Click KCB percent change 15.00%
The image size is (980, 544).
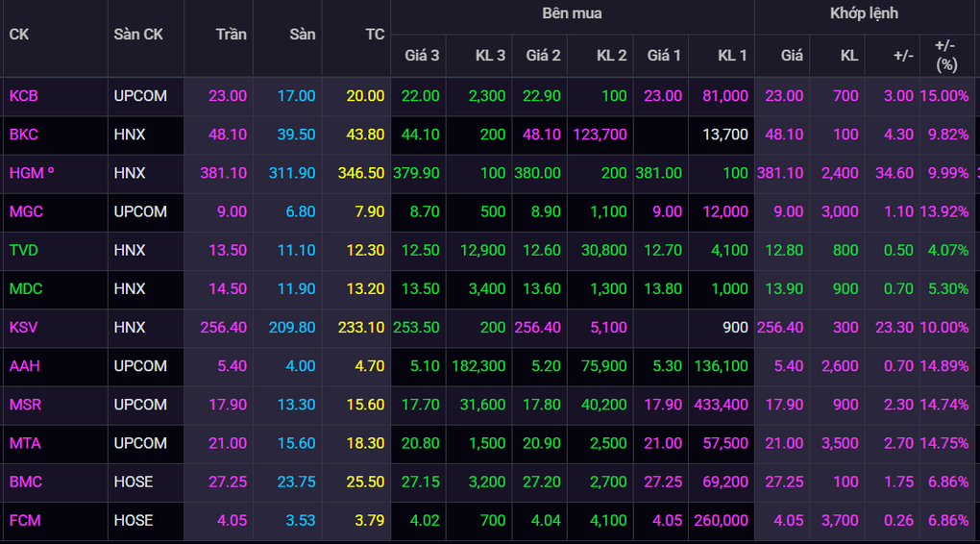point(943,96)
